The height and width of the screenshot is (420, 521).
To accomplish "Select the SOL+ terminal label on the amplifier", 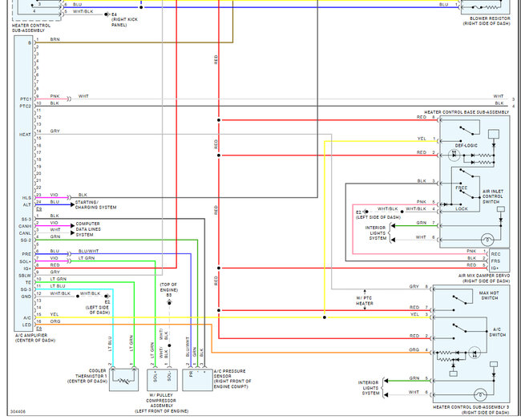I will tap(26, 261).
